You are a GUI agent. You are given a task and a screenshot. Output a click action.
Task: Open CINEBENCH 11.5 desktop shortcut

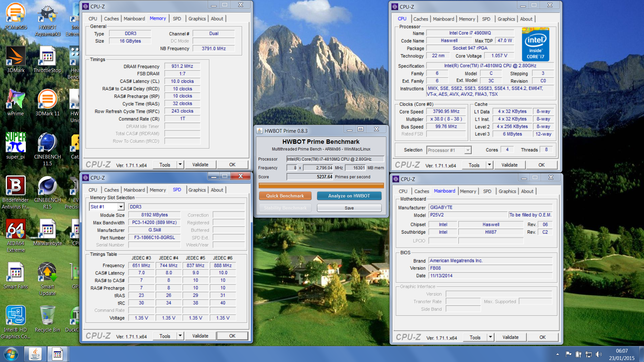coord(47,149)
